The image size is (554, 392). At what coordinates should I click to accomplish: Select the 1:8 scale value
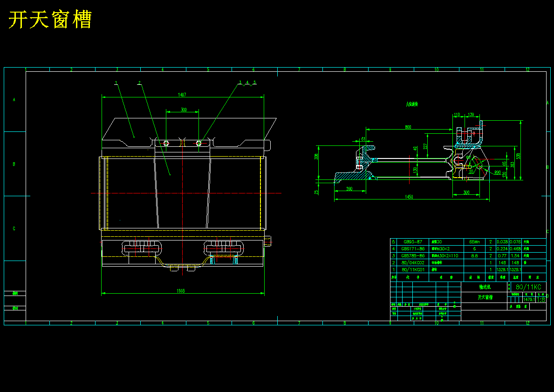(541, 300)
